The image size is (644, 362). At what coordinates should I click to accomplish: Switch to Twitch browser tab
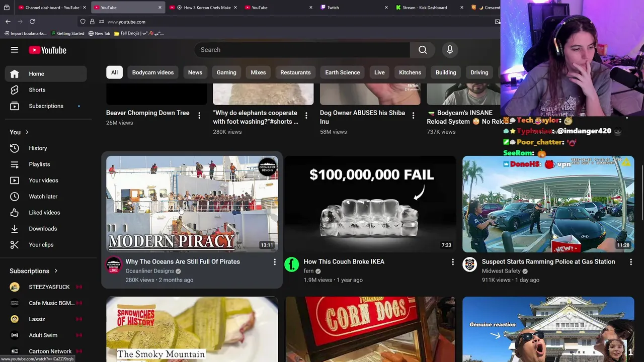click(x=354, y=8)
